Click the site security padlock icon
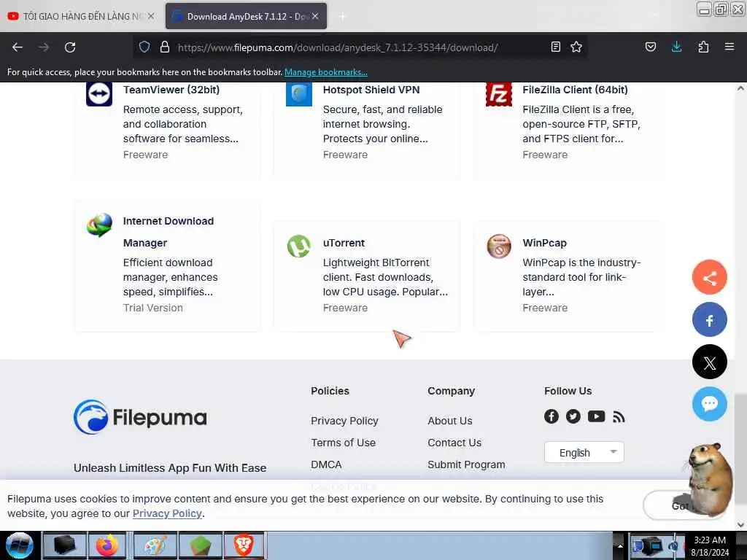Viewport: 747px width, 560px height. [165, 47]
